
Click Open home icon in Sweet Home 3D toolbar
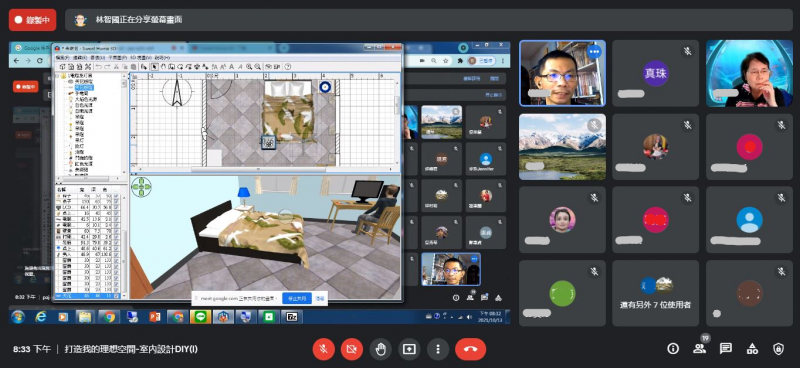click(x=71, y=67)
